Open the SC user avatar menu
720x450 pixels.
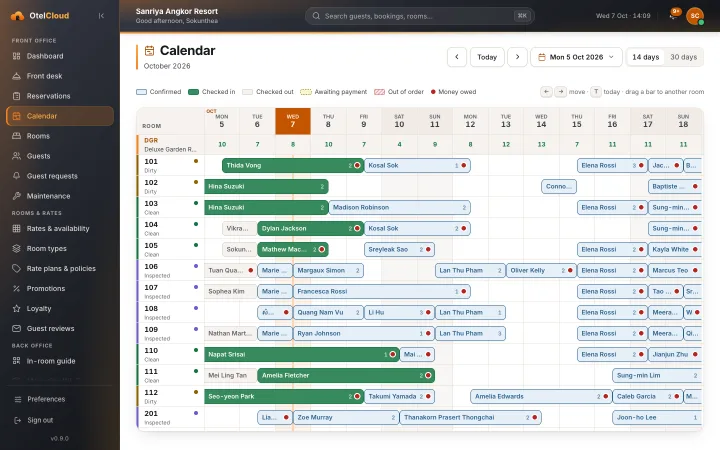(x=695, y=16)
